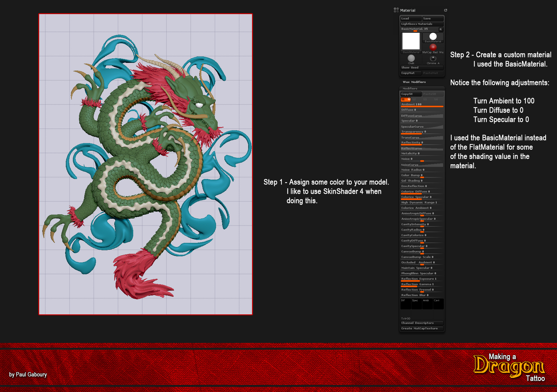557x392 pixels.
Task: Click the Colorize Ambient slider
Action: coord(422,208)
